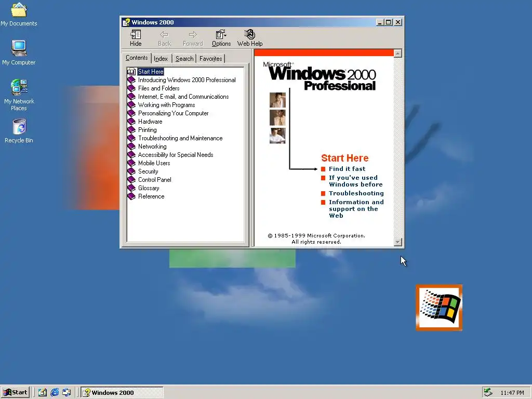Click the top portrait photo in the topic pane
532x399 pixels.
pos(277,100)
